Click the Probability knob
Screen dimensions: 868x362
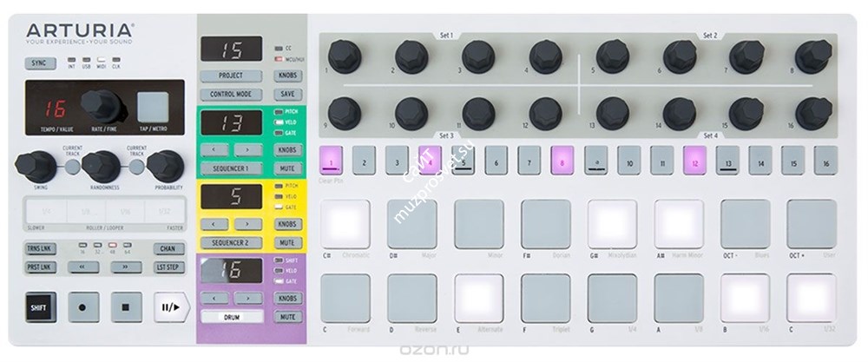pyautogui.click(x=166, y=166)
